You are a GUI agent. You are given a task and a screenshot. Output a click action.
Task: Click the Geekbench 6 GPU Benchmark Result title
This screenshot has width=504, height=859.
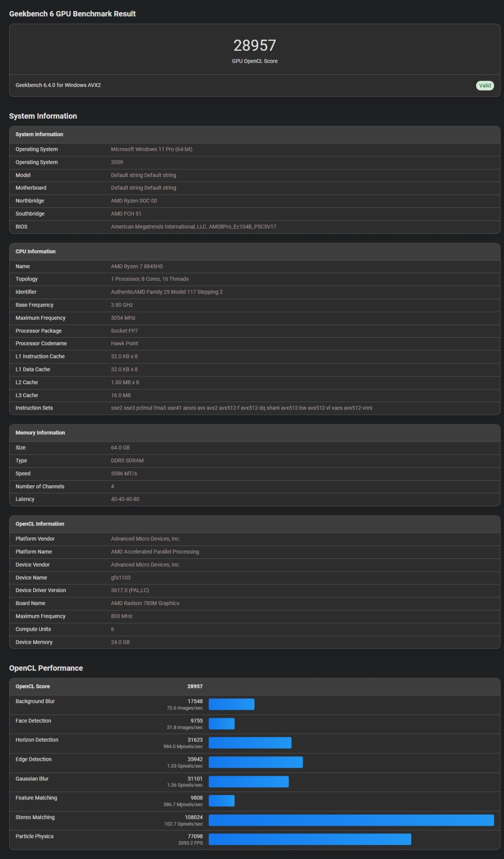point(72,14)
